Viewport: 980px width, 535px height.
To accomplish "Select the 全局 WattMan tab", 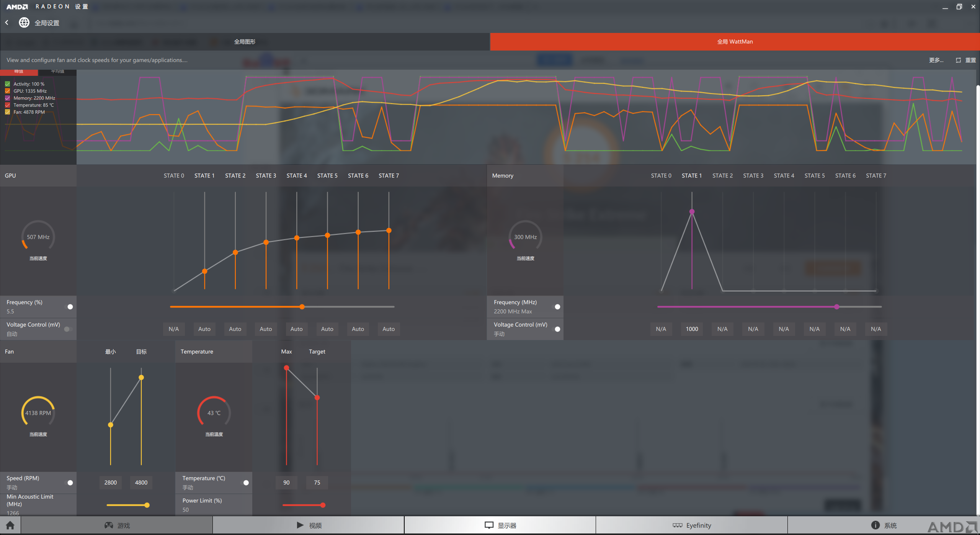I will pyautogui.click(x=735, y=41).
